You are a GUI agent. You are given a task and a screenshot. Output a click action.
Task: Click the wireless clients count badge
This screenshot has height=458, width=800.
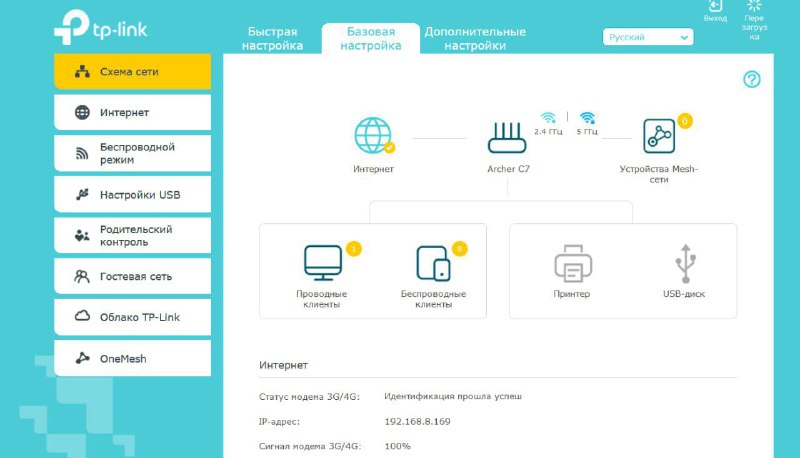coord(460,249)
